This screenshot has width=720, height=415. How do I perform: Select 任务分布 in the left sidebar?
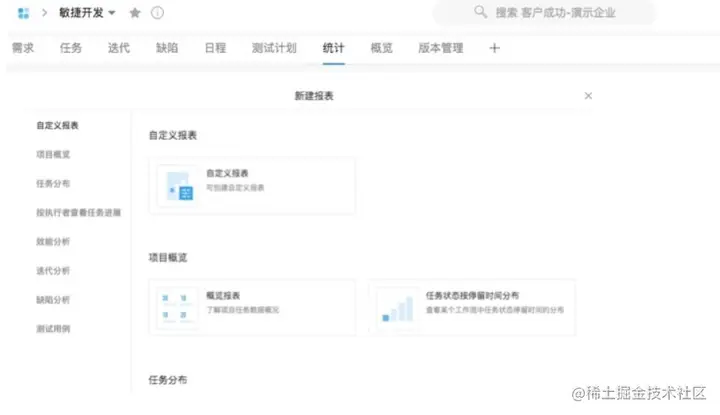(53, 184)
